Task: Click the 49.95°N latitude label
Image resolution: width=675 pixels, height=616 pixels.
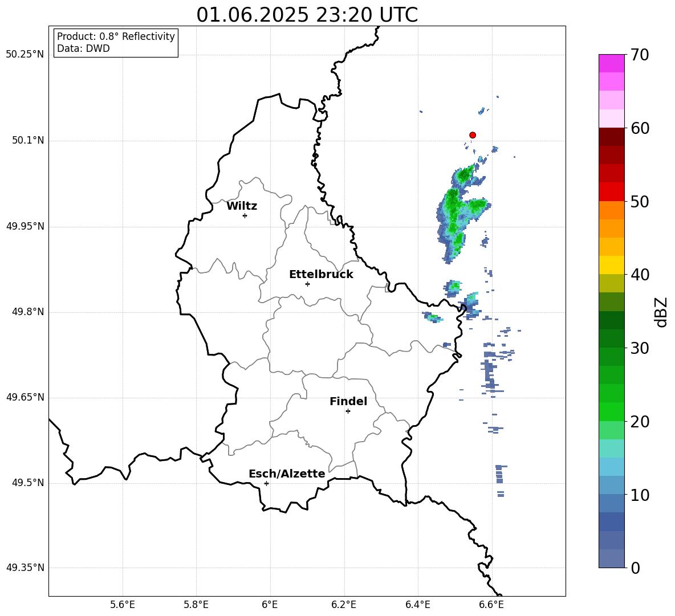Action: [25, 226]
